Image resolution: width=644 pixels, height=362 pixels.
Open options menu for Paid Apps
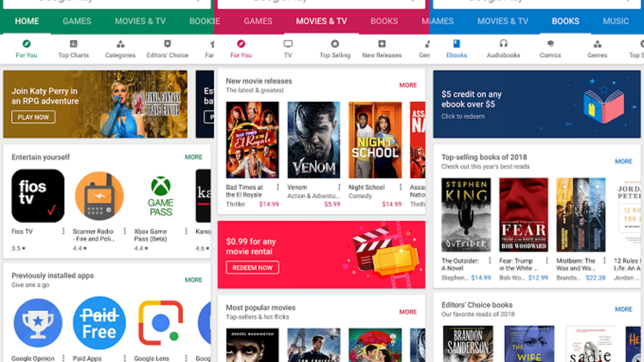click(x=125, y=359)
